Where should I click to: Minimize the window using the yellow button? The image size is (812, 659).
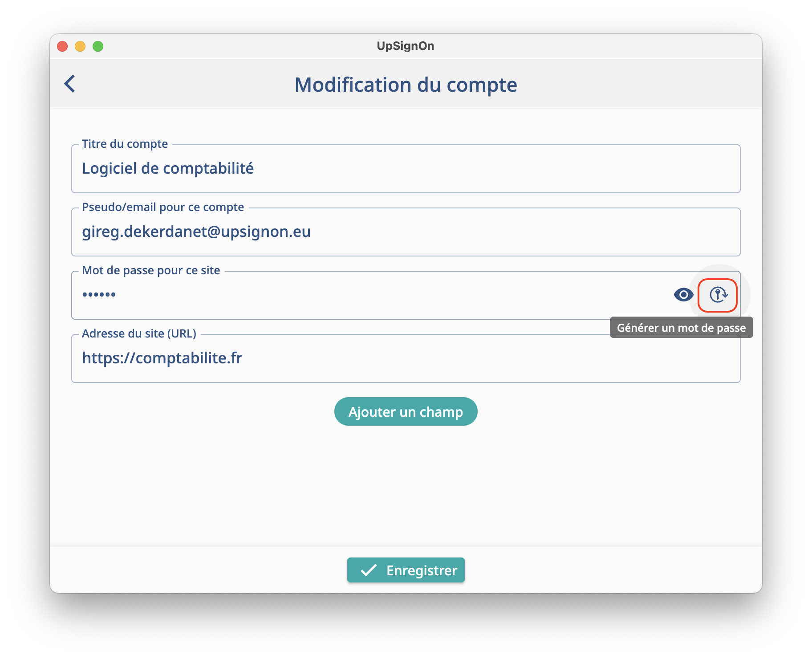pos(80,46)
